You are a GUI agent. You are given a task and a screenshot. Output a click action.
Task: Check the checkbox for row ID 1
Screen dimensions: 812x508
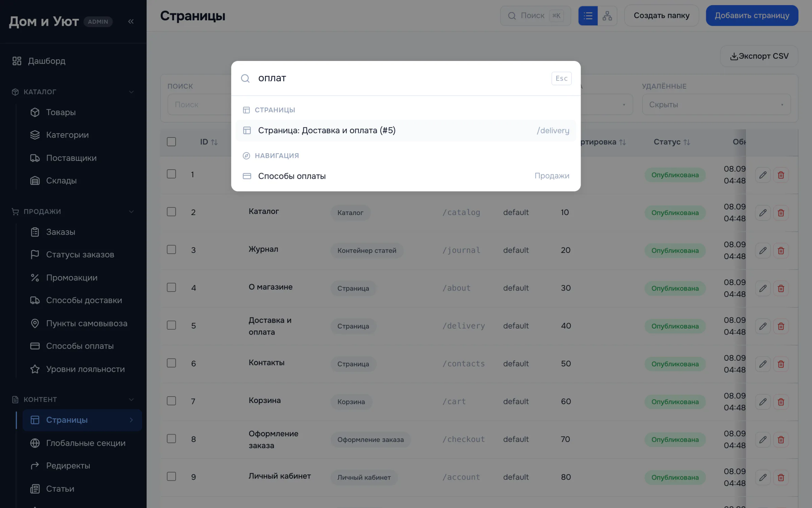click(172, 174)
